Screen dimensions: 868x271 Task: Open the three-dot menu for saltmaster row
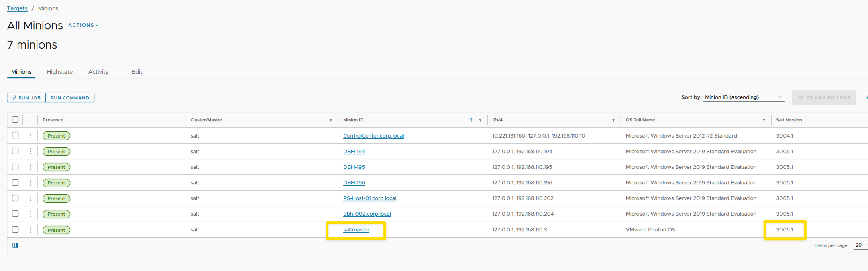pos(31,230)
